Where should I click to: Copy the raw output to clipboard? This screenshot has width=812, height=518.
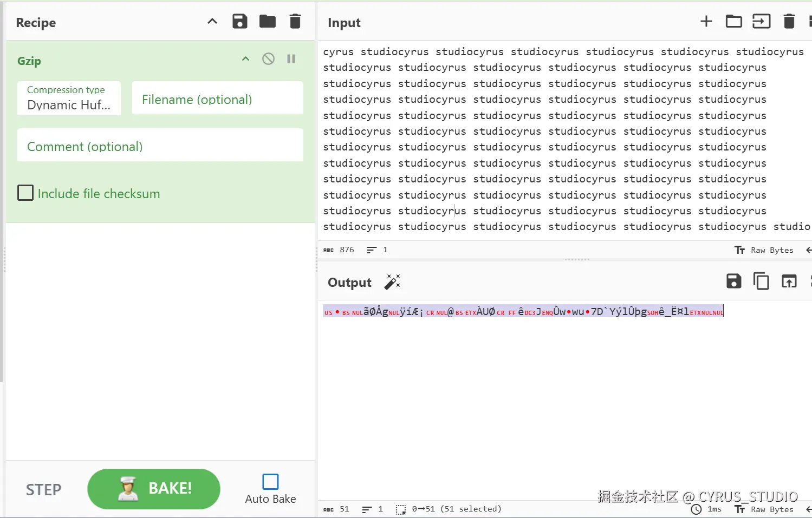tap(761, 281)
